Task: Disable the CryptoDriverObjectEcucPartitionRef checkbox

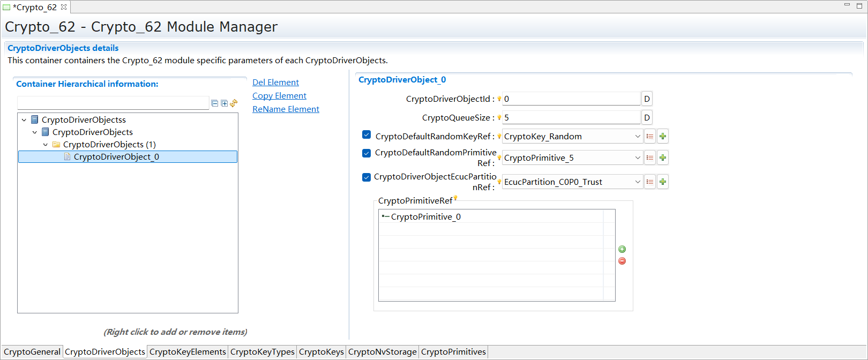Action: [366, 177]
